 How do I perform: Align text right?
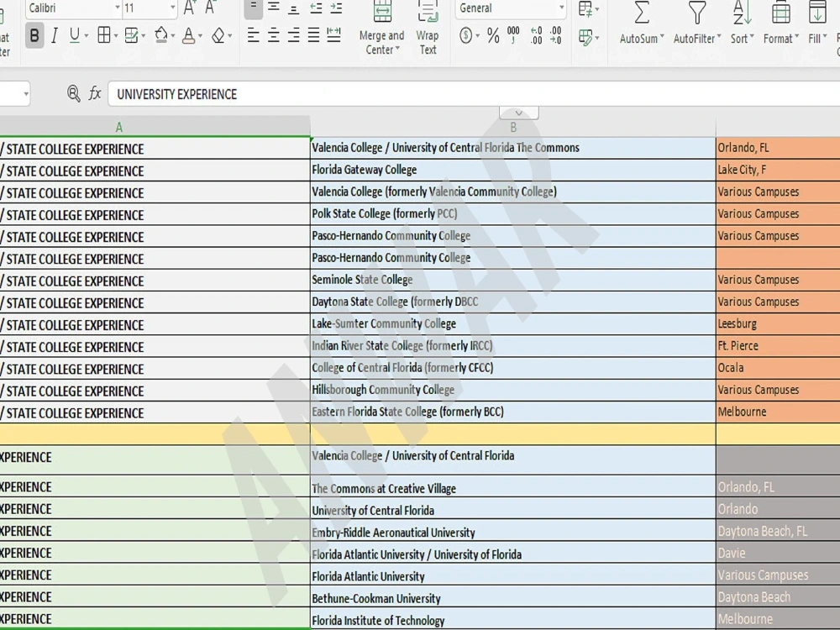[x=293, y=36]
